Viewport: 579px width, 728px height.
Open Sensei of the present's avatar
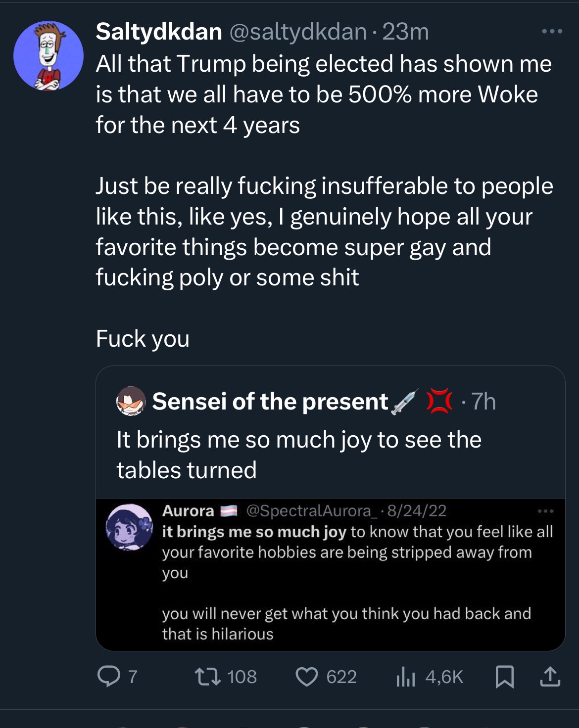(x=131, y=401)
